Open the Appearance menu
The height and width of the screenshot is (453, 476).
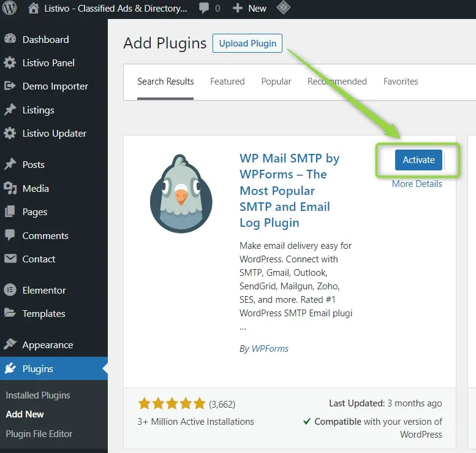(48, 345)
